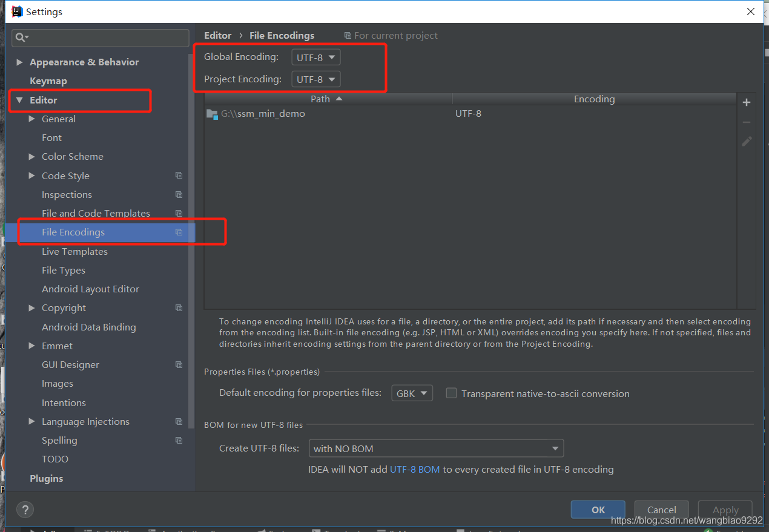Remove the selected path via the minus icon
The height and width of the screenshot is (532, 769).
click(x=747, y=122)
